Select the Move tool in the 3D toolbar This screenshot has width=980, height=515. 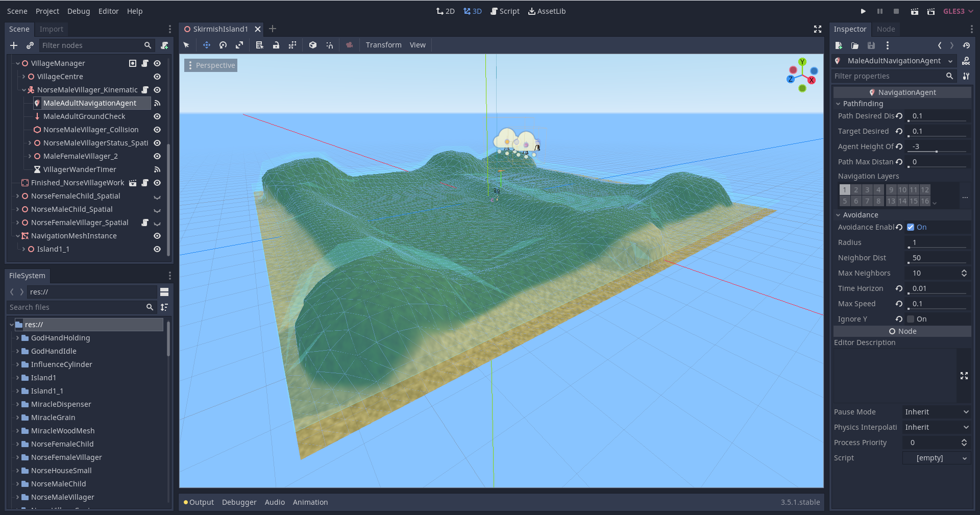207,45
